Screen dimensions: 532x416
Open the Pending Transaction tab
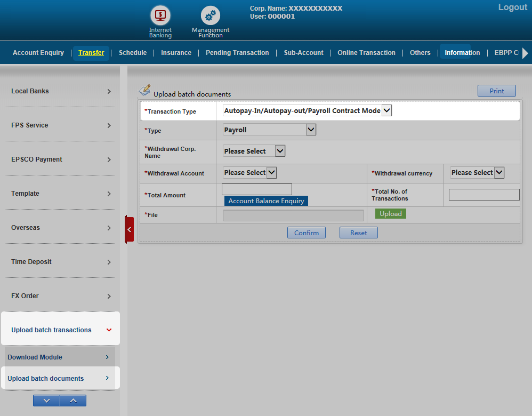[237, 53]
